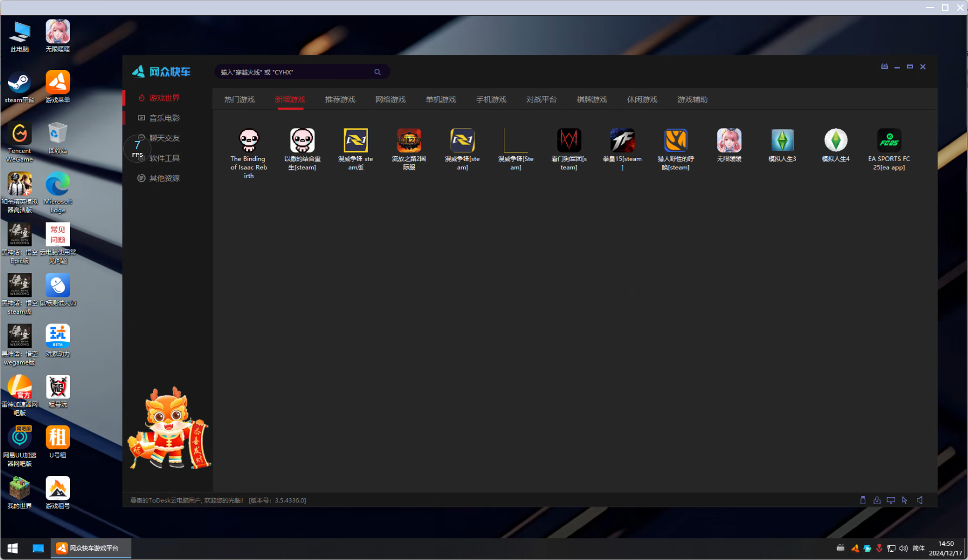The height and width of the screenshot is (560, 968).
Task: Open 此电脑 desktop icon
Action: 20,36
